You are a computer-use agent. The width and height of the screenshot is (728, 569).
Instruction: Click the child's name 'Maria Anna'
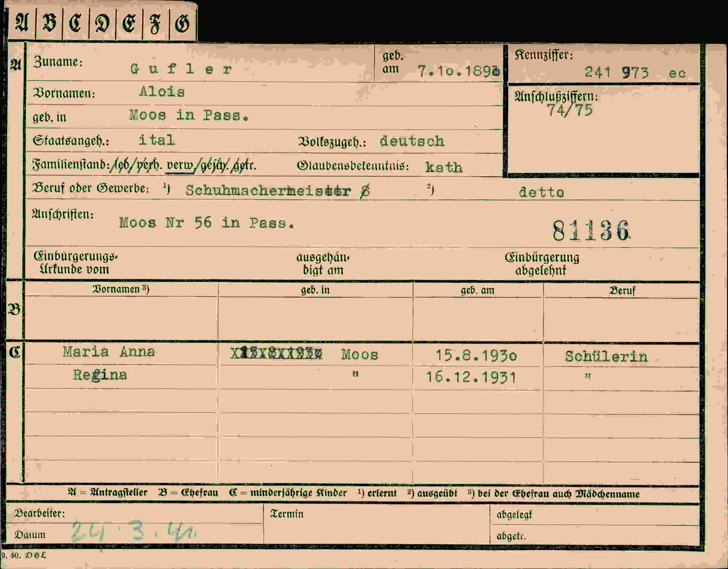(x=109, y=351)
